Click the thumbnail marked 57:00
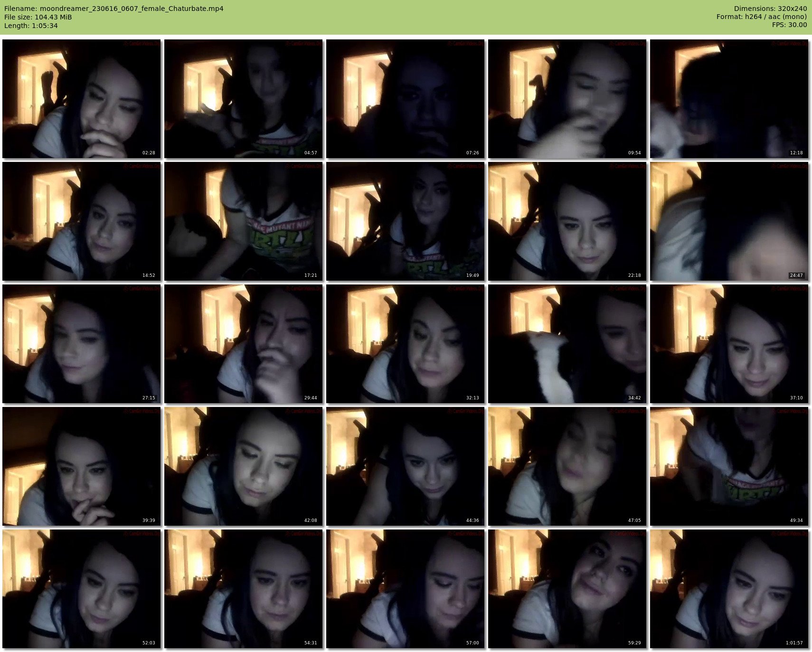The image size is (812, 652). tap(406, 589)
